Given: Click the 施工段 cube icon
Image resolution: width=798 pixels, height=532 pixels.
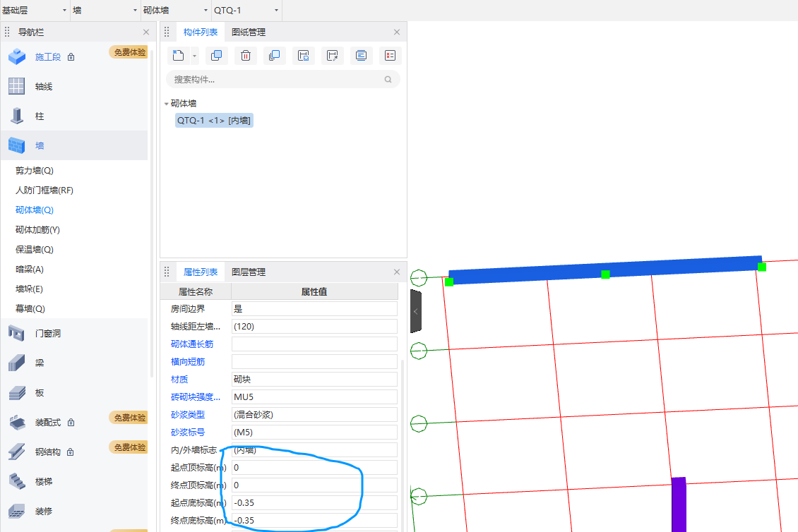Looking at the screenshot, I should 17,56.
